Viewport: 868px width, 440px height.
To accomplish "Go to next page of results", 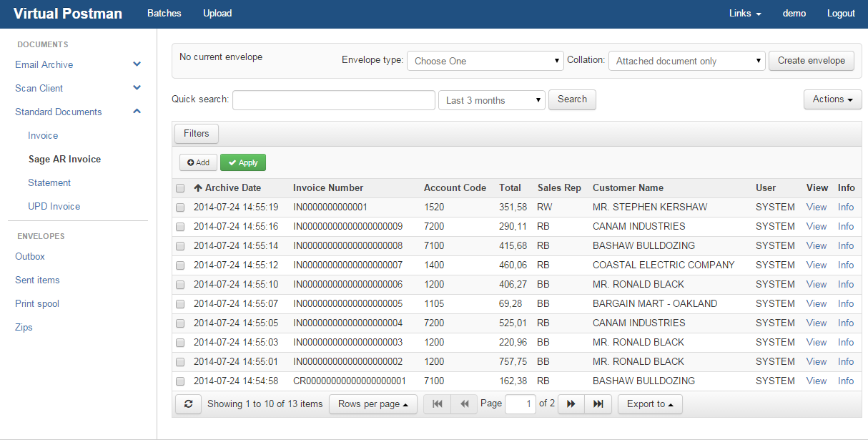I will click(571, 404).
